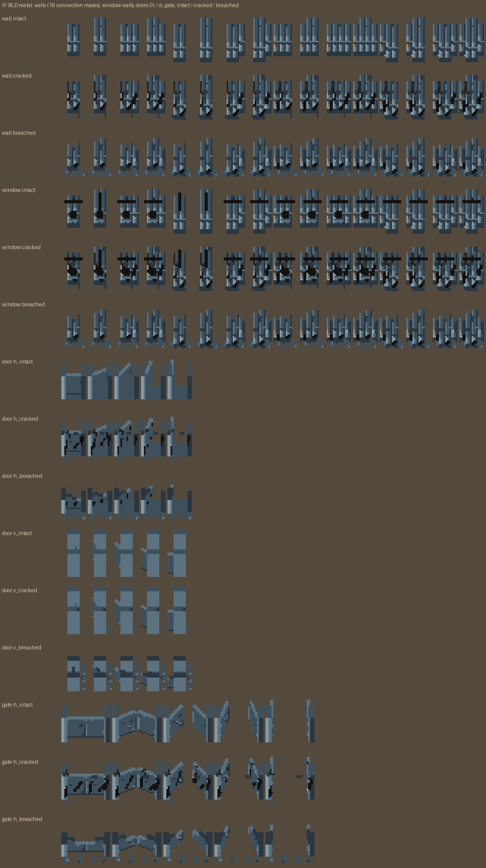Click the "door h_breached" row label

point(22,476)
